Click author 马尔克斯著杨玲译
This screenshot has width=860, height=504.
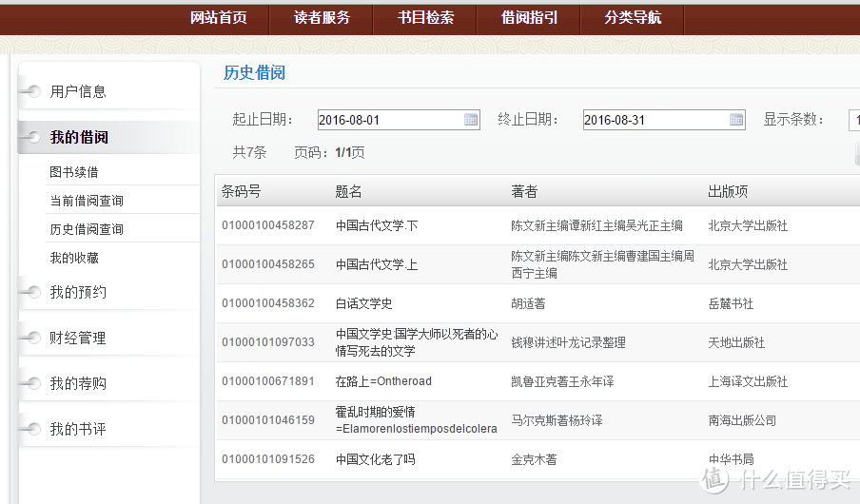click(x=557, y=420)
